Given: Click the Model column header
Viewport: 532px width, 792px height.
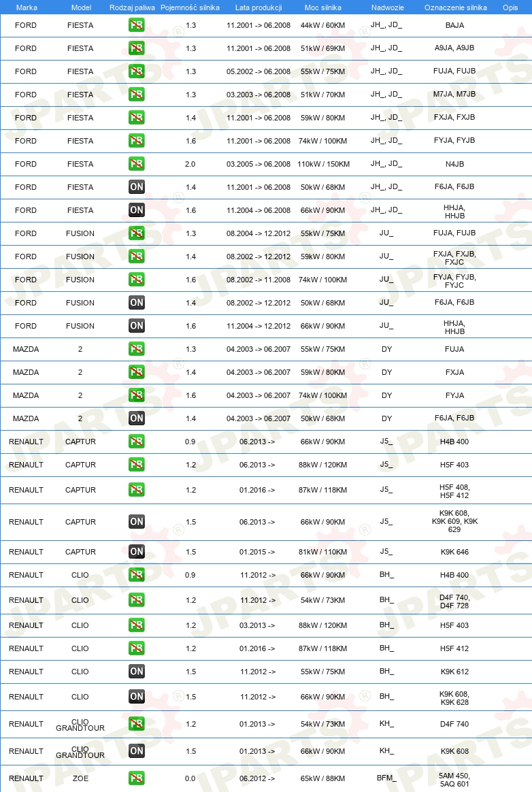Looking at the screenshot, I should 82,7.
